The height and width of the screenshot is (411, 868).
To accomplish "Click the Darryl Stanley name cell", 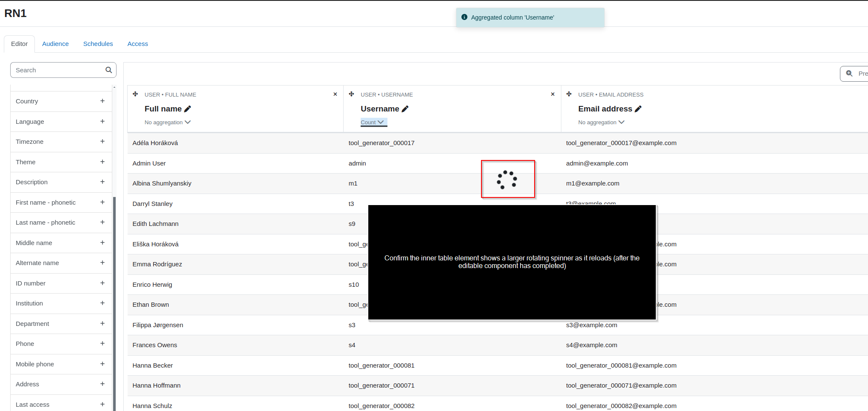I will point(152,204).
